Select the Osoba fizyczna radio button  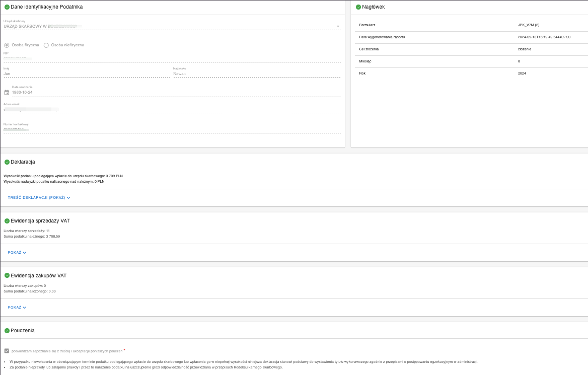pos(7,45)
